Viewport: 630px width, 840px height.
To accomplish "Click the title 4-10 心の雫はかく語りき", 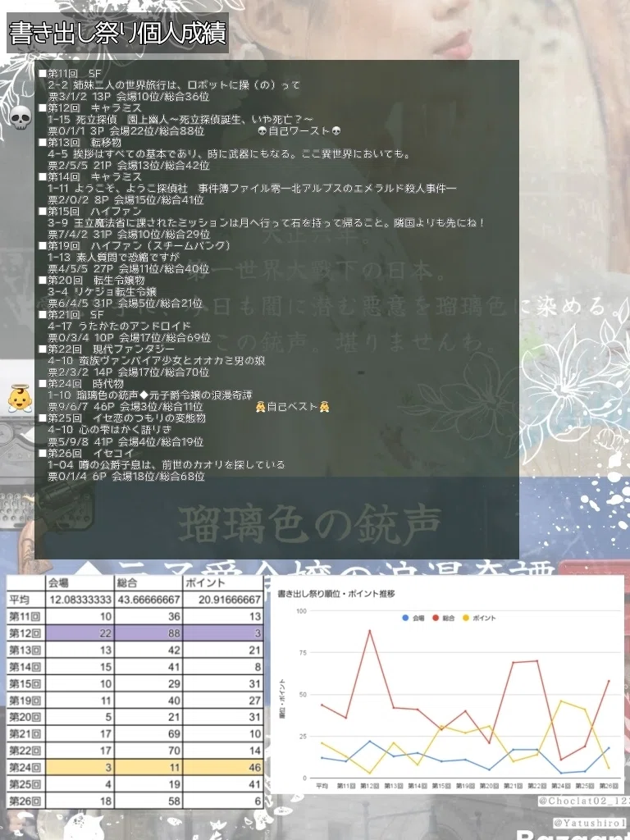I will pos(110,430).
